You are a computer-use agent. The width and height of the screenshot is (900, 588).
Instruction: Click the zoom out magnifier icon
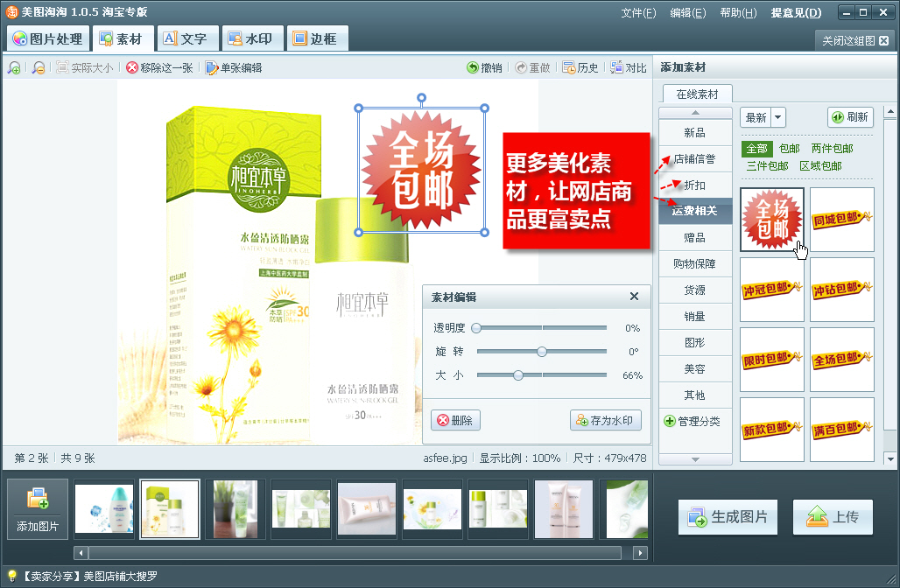39,67
